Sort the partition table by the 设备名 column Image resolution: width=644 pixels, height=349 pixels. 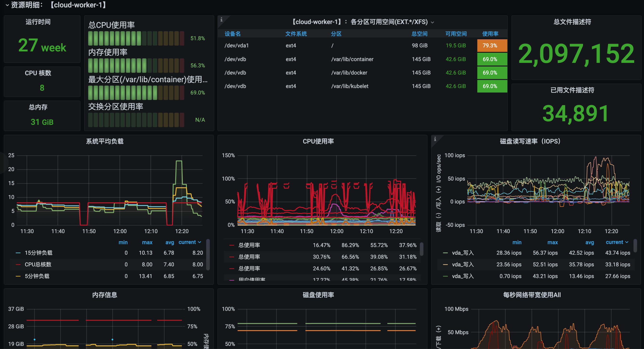(x=232, y=34)
